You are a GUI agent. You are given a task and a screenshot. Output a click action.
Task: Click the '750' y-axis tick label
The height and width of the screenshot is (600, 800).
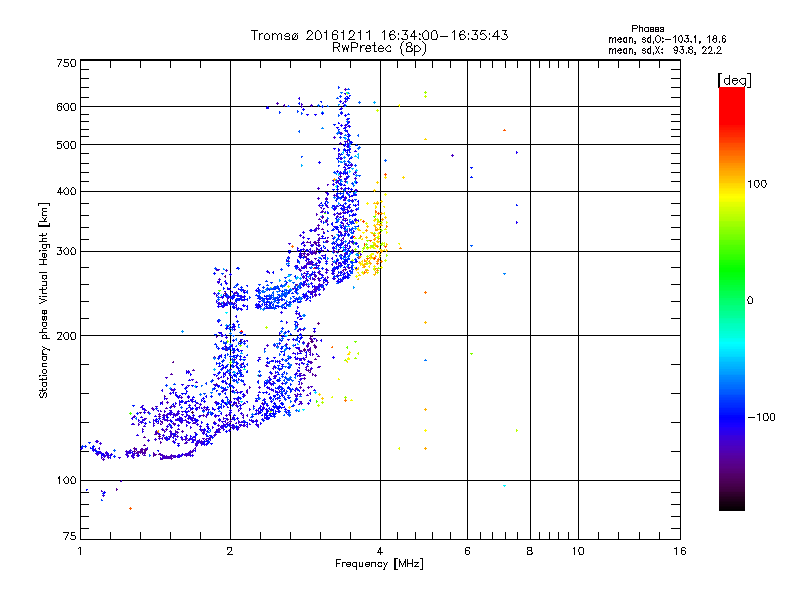click(66, 63)
